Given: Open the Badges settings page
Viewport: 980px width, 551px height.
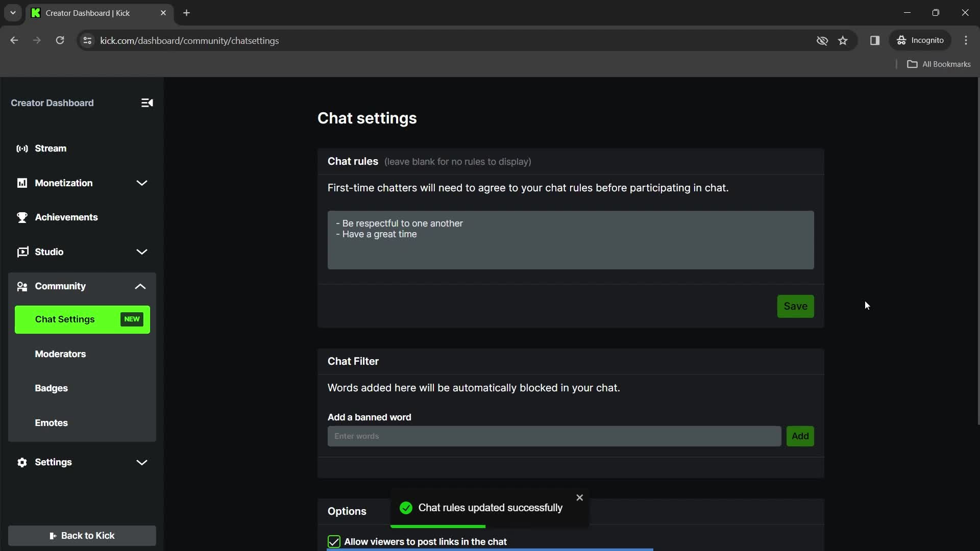Looking at the screenshot, I should (52, 388).
